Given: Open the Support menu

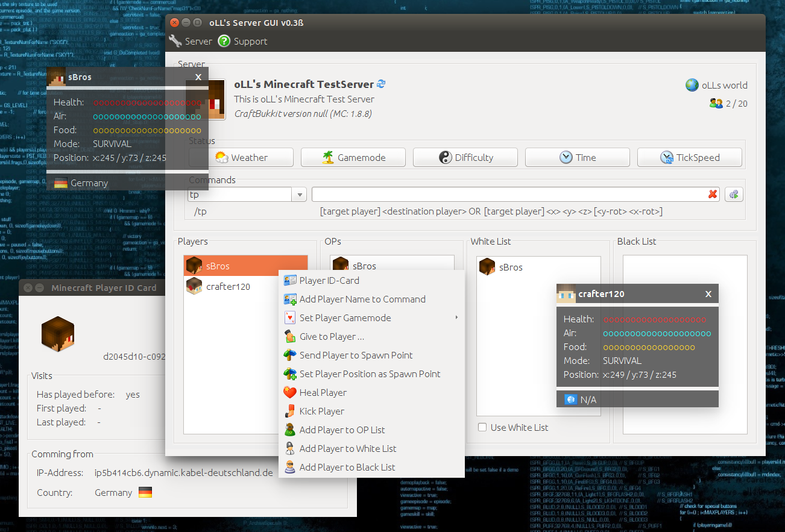Looking at the screenshot, I should [x=242, y=41].
